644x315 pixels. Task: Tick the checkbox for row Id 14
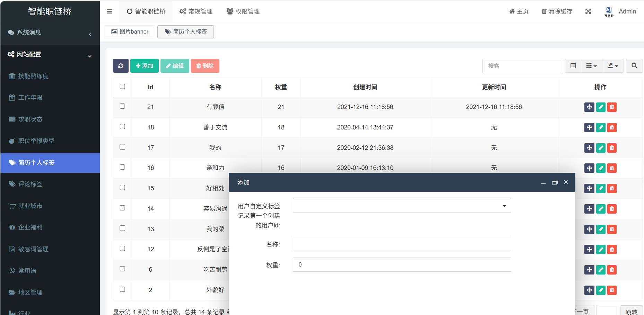pyautogui.click(x=122, y=208)
